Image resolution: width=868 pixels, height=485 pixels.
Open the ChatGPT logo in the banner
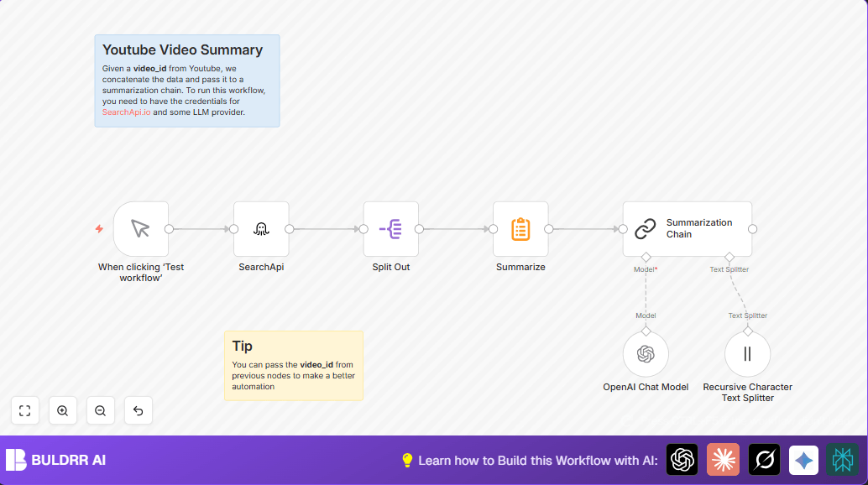682,460
